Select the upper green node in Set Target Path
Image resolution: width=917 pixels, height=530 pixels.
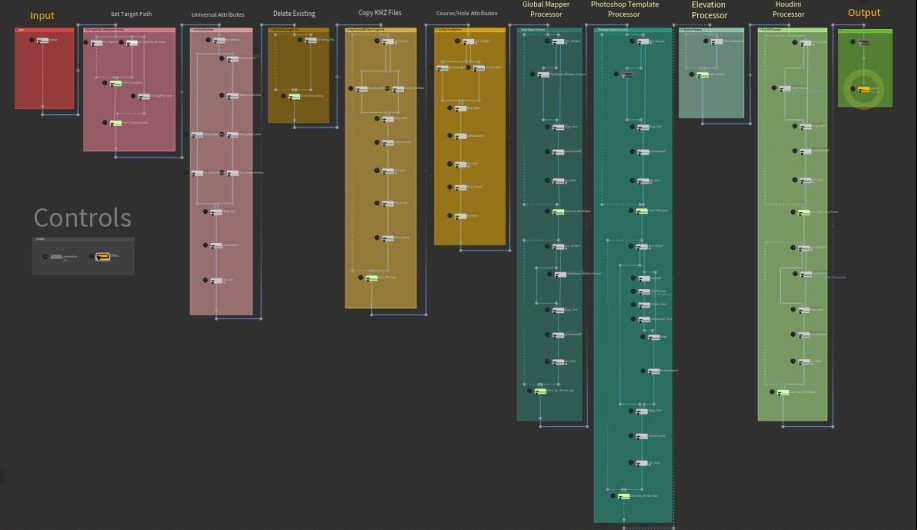[x=116, y=83]
